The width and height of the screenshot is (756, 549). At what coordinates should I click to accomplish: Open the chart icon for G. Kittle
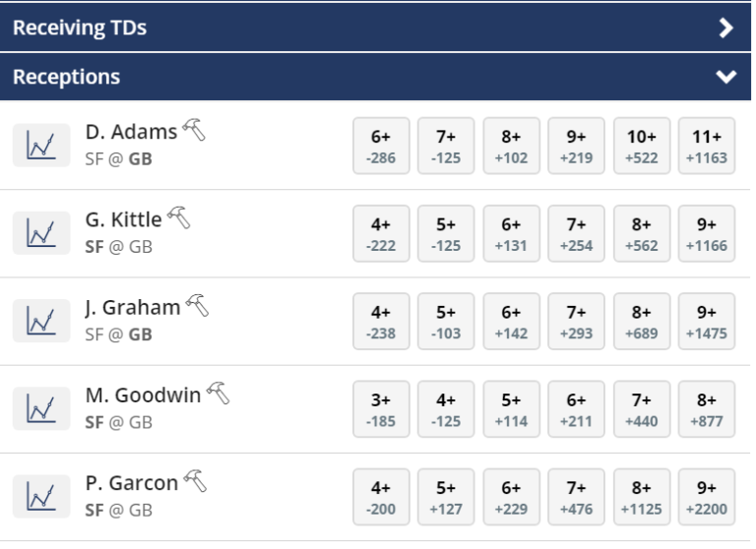pyautogui.click(x=41, y=233)
